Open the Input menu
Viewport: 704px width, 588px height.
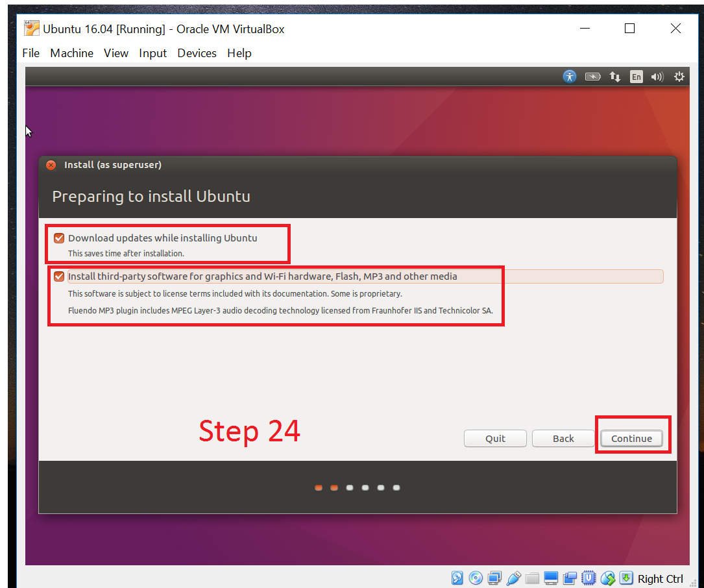[x=152, y=53]
